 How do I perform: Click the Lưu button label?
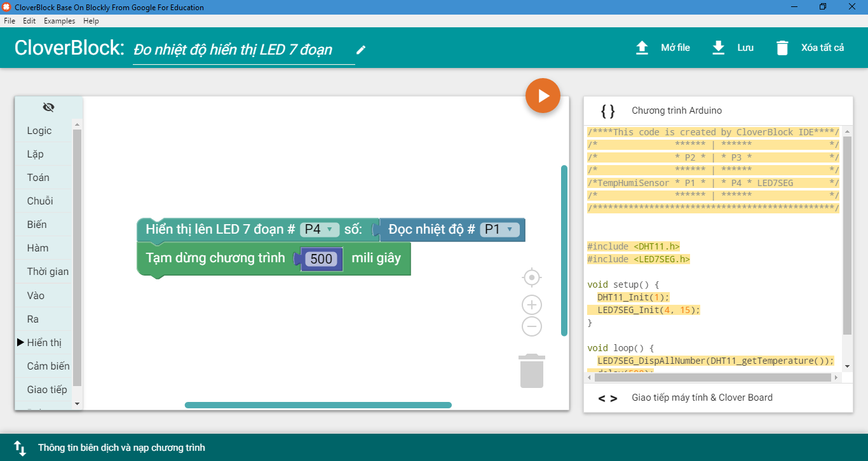tap(745, 48)
